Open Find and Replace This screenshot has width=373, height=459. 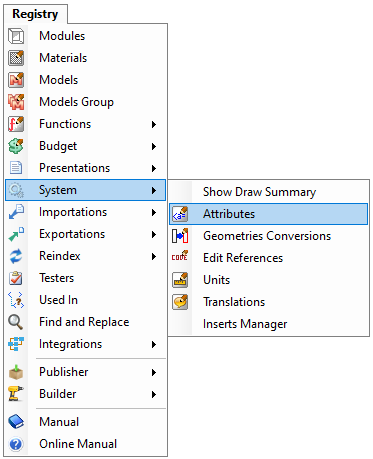coord(85,322)
